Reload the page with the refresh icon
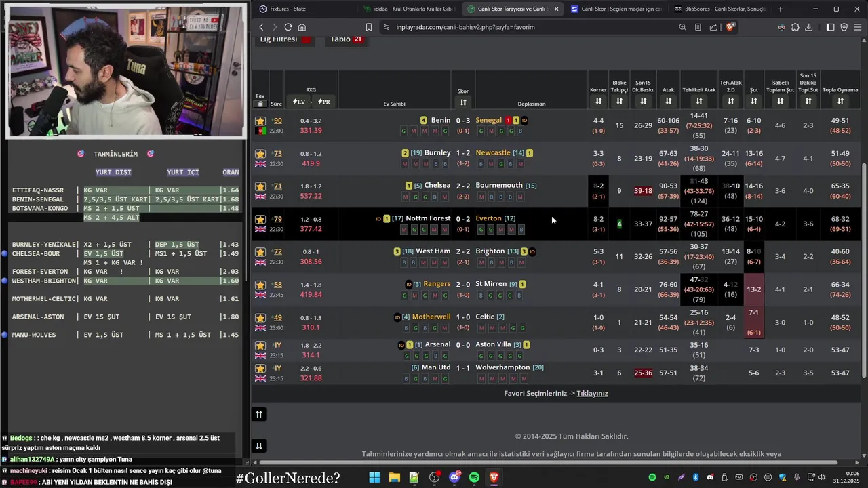Screen dimensions: 868x488 [288, 27]
